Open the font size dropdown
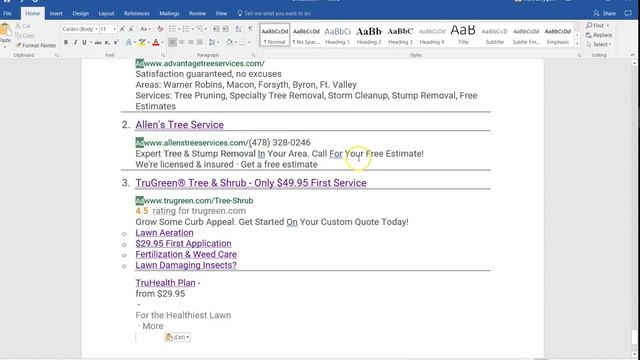 pos(114,29)
